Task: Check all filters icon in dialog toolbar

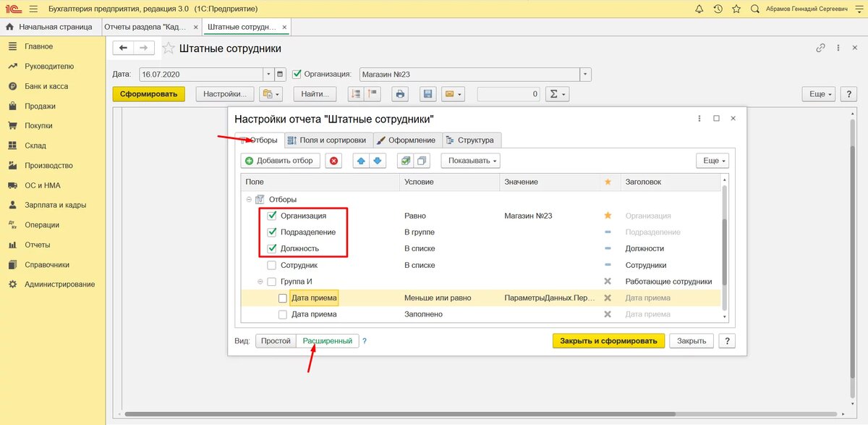Action: [x=406, y=161]
